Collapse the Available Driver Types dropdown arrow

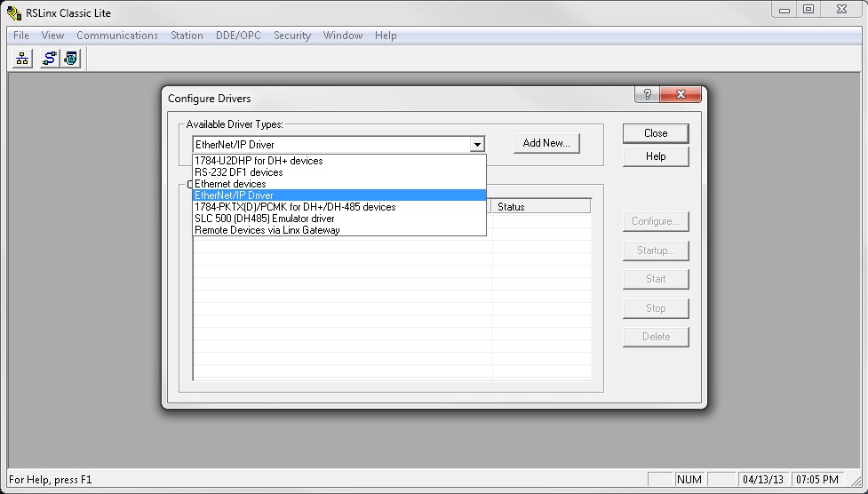[476, 145]
